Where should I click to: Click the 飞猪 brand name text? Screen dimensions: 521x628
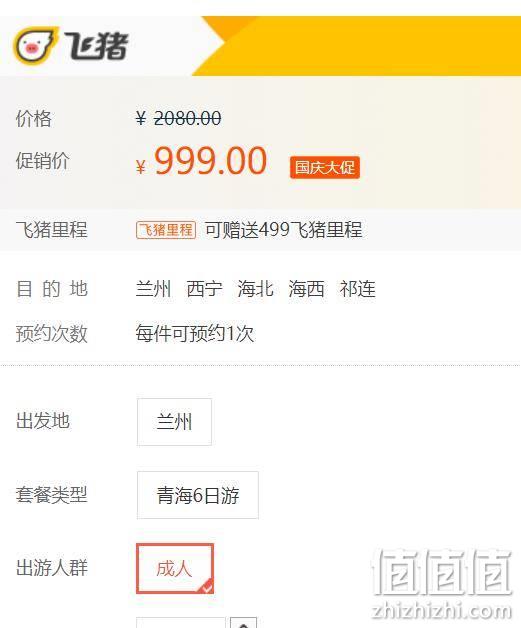point(96,46)
